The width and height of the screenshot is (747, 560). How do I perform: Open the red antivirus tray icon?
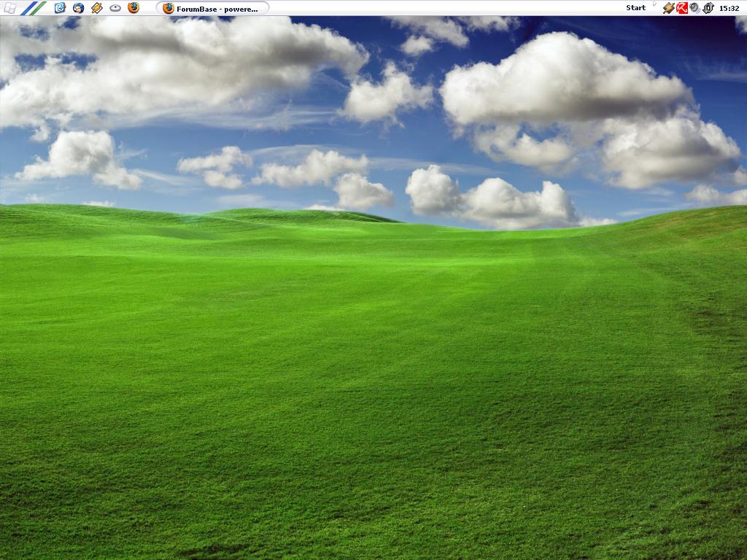pyautogui.click(x=682, y=7)
